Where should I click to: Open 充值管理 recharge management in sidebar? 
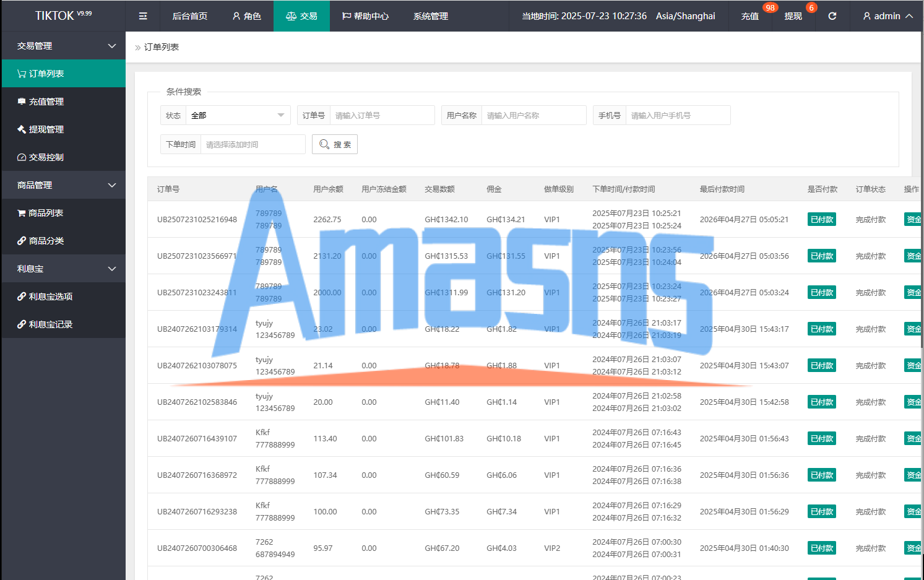point(46,102)
